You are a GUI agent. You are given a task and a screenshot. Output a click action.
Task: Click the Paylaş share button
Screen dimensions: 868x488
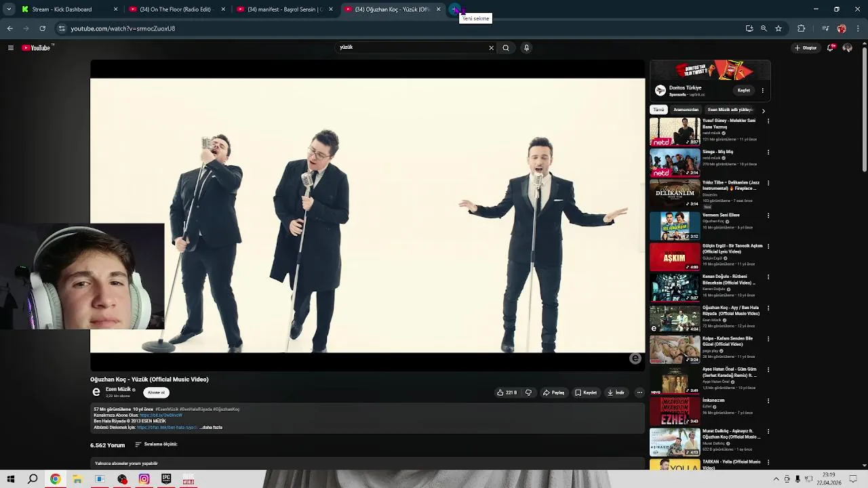point(553,392)
